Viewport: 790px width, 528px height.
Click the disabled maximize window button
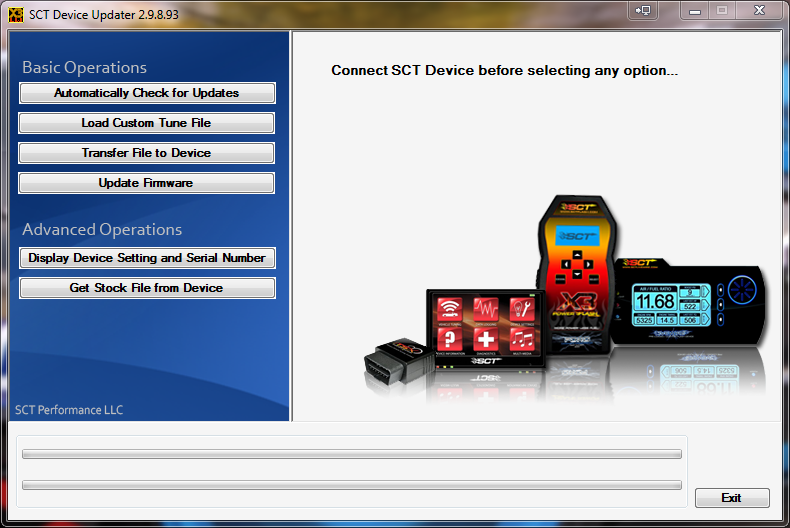tap(722, 10)
